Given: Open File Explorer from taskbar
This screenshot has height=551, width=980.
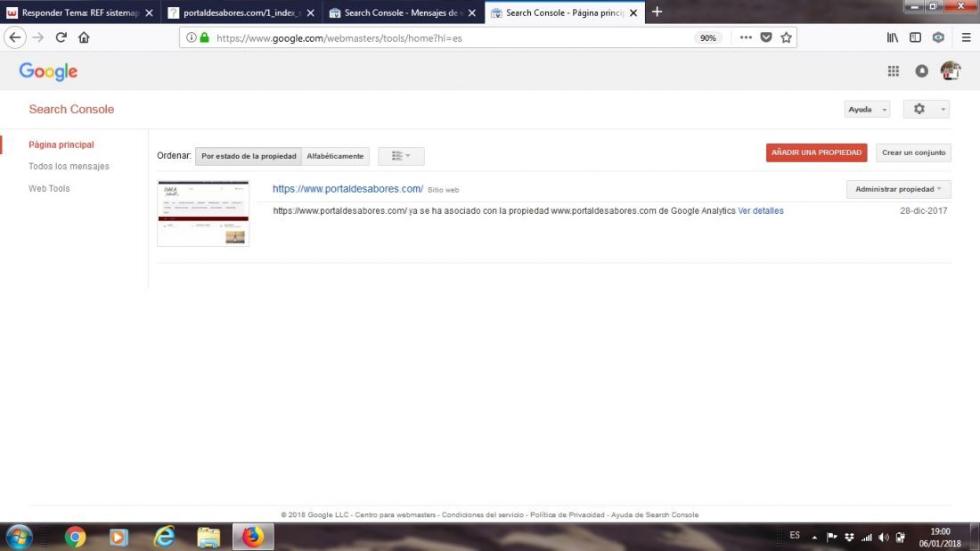Looking at the screenshot, I should (x=208, y=537).
